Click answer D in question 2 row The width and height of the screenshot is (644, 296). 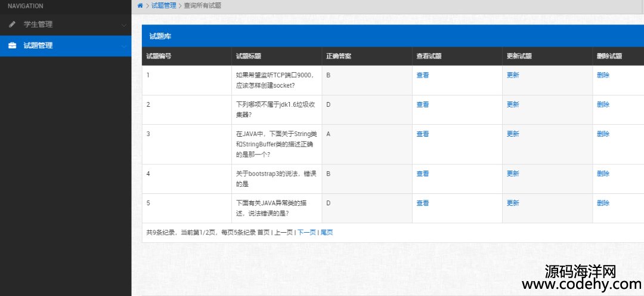coord(329,104)
